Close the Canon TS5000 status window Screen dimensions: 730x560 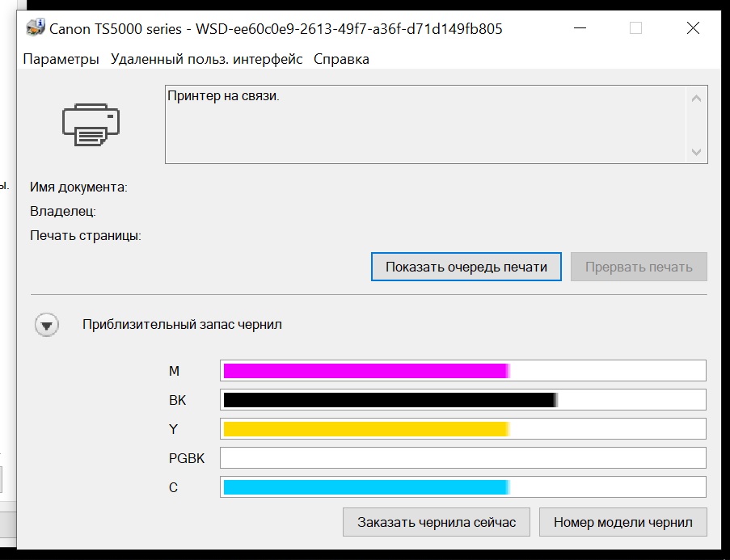coord(693,28)
